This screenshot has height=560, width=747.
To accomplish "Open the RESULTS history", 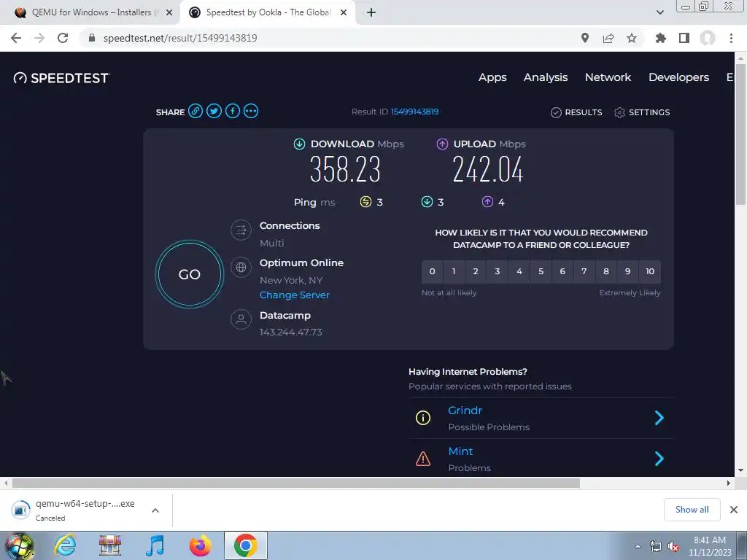I will pos(576,112).
